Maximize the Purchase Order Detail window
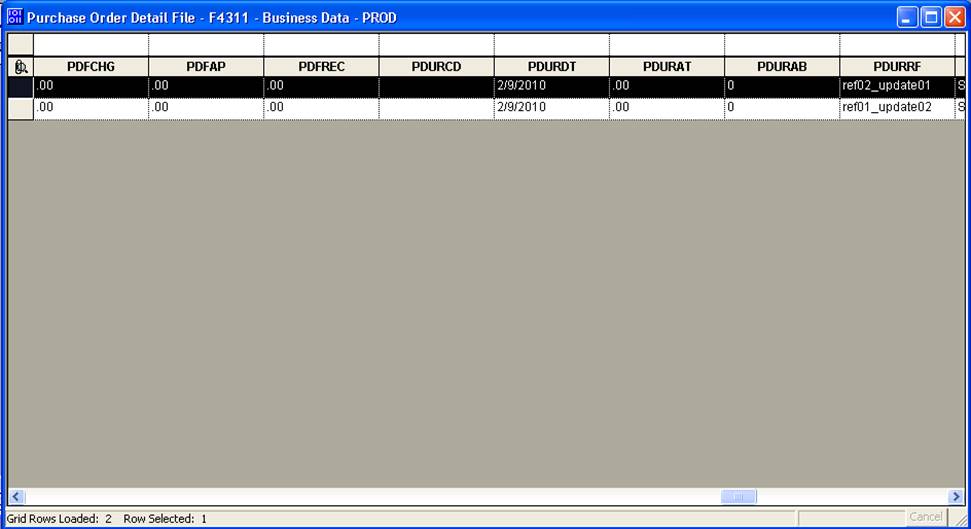Image resolution: width=971 pixels, height=529 pixels. coord(931,17)
